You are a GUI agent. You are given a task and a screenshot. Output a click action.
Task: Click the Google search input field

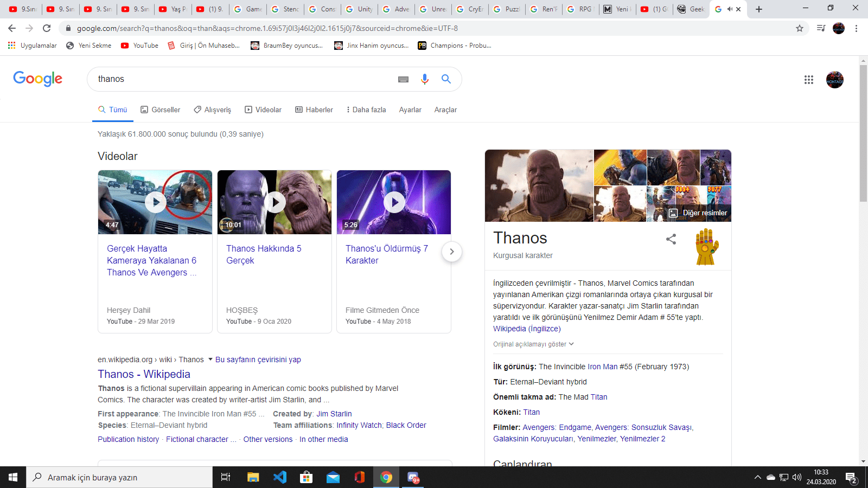click(244, 79)
